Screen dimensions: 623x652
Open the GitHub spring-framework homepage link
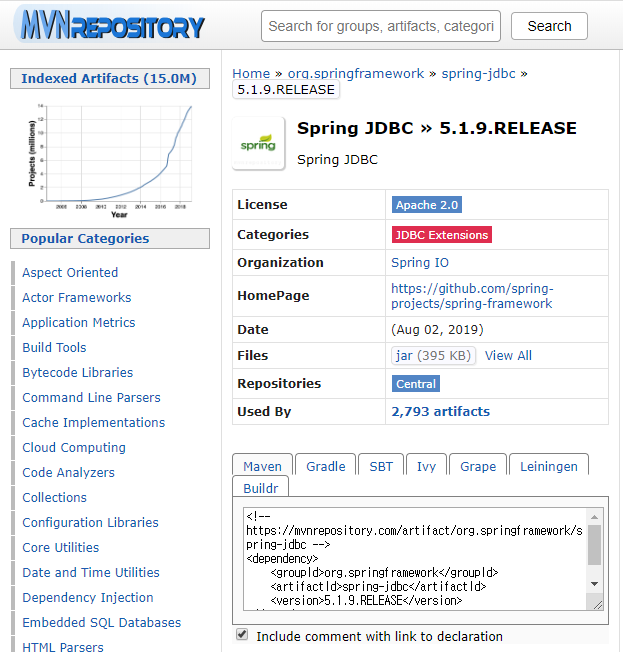point(472,296)
